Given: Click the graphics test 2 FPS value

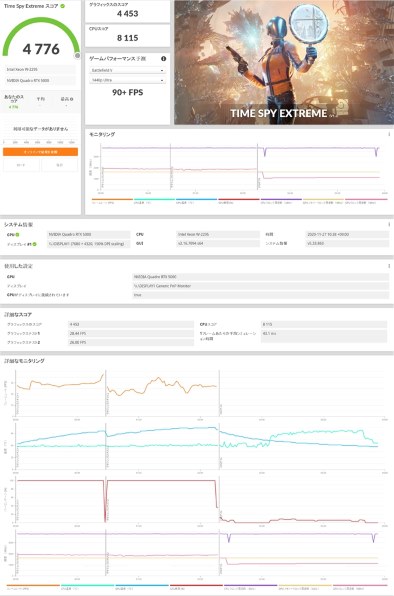Looking at the screenshot, I should tap(131, 342).
